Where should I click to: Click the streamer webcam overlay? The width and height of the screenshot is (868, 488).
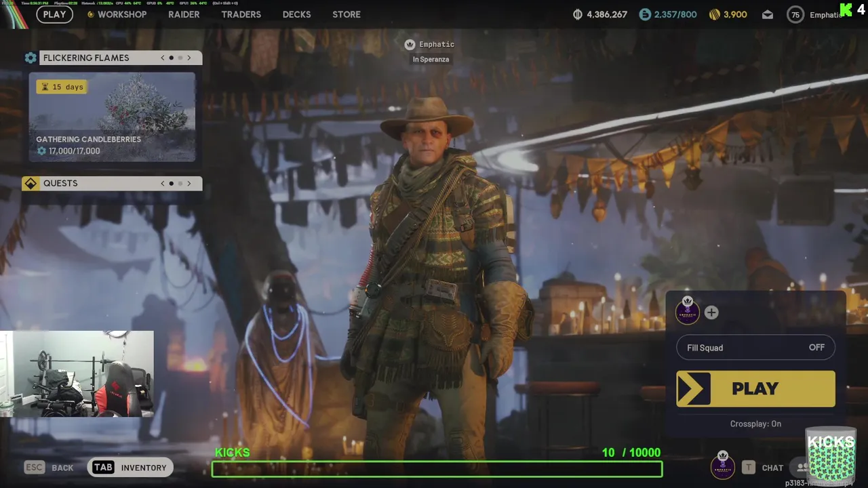77,373
